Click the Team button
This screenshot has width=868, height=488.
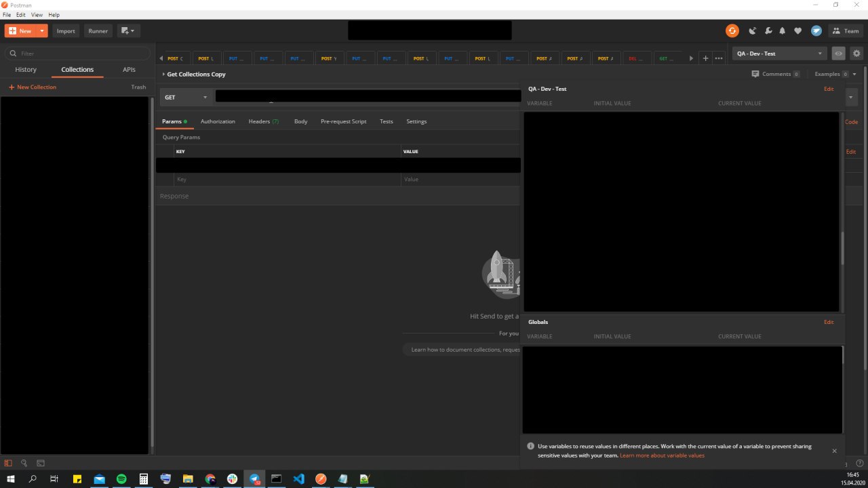[845, 30]
